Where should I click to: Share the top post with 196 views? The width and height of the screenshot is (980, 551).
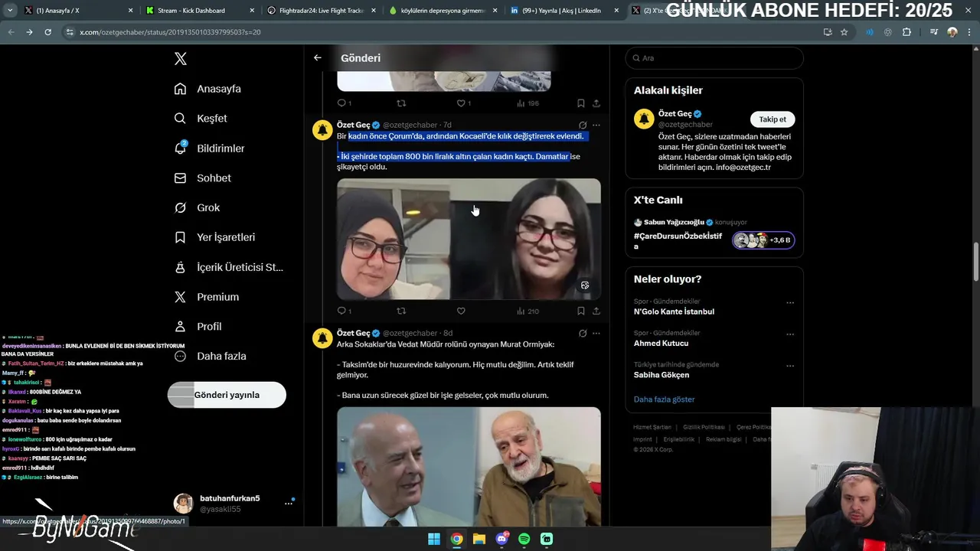(x=596, y=103)
